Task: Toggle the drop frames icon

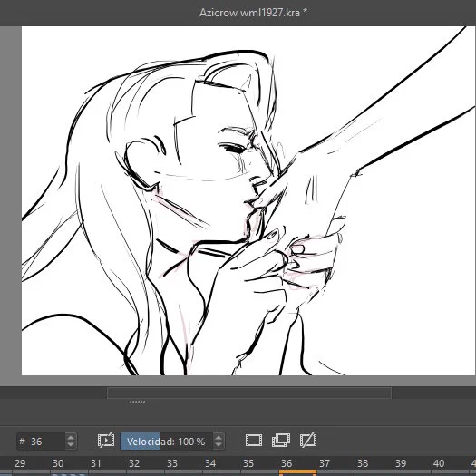Action: coord(106,441)
